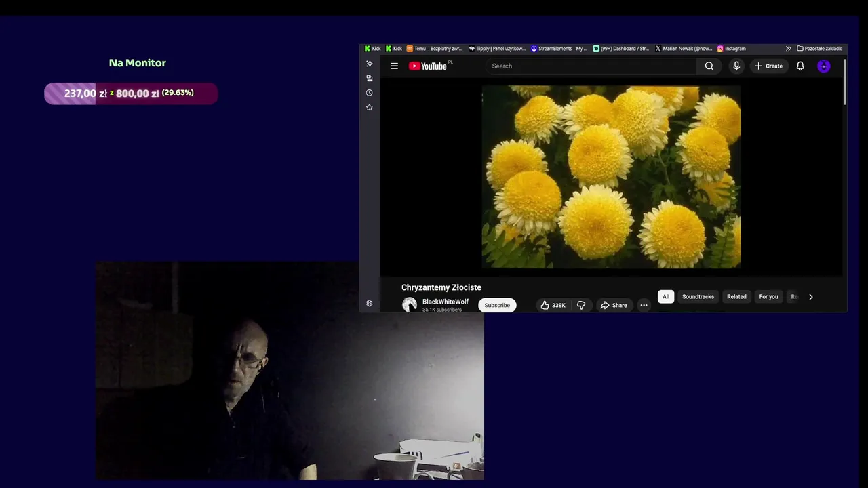Open BlackWhiteWolf channel name link
This screenshot has height=488, width=868.
446,302
